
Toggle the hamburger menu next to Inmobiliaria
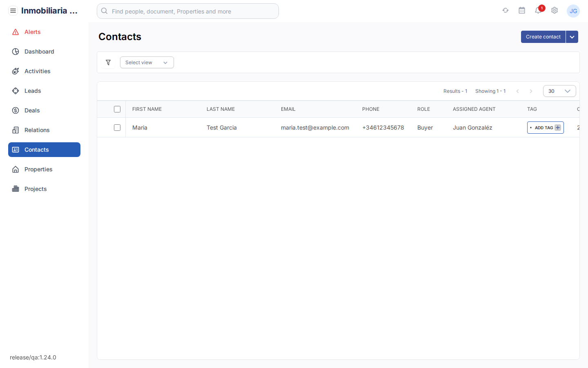[13, 10]
